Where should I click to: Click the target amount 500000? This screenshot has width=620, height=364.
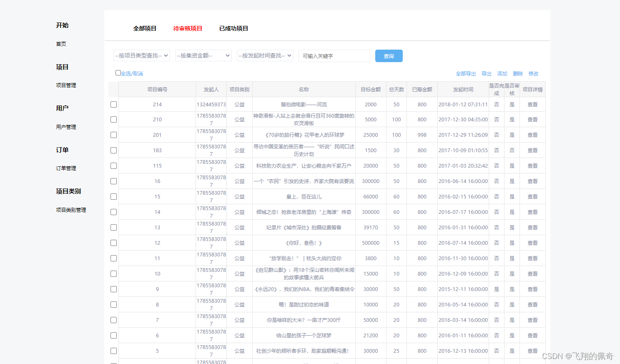[x=371, y=243]
